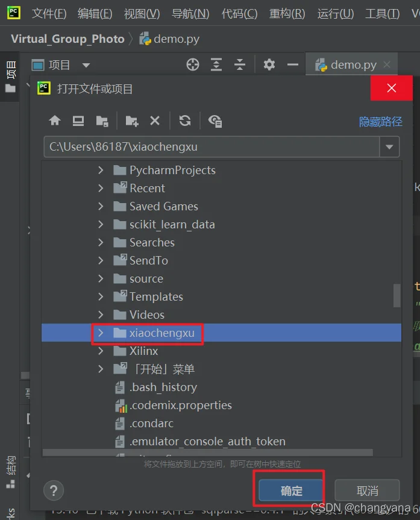Open 工具(T) menu
This screenshot has width=420, height=520.
click(382, 14)
